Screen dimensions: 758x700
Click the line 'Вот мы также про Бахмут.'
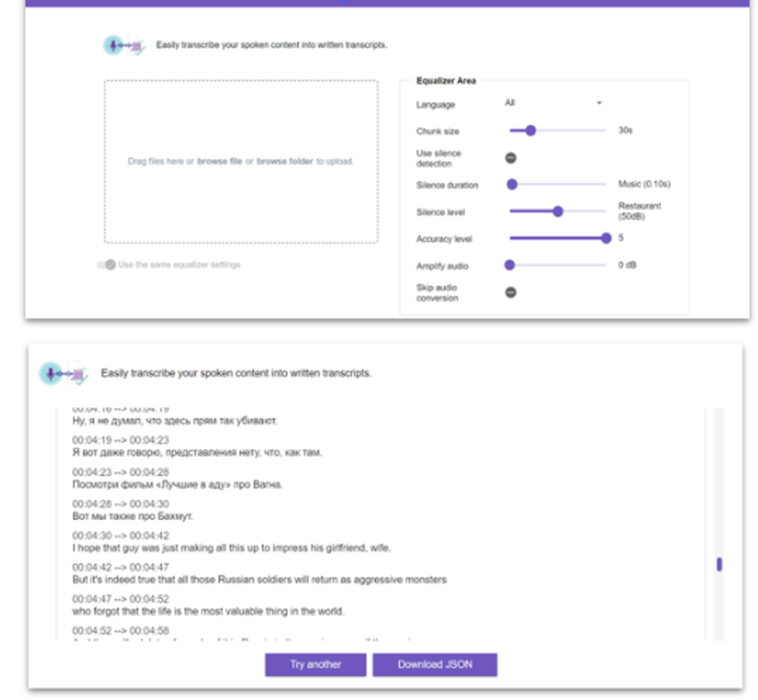coord(133,516)
